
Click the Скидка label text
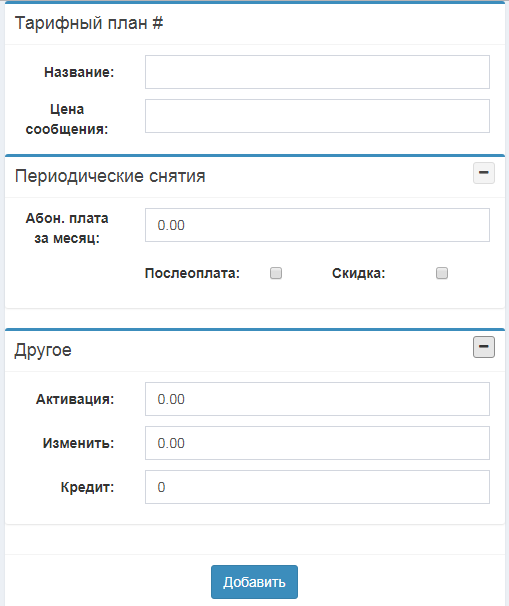tap(359, 273)
